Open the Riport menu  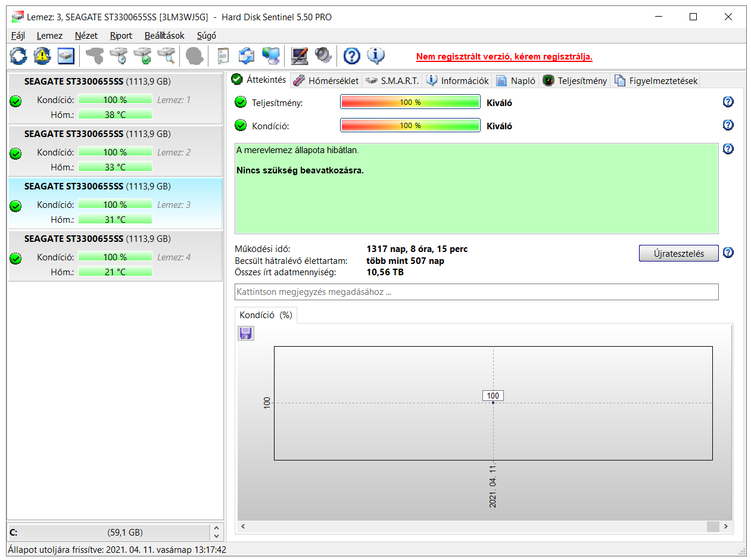[x=121, y=36]
